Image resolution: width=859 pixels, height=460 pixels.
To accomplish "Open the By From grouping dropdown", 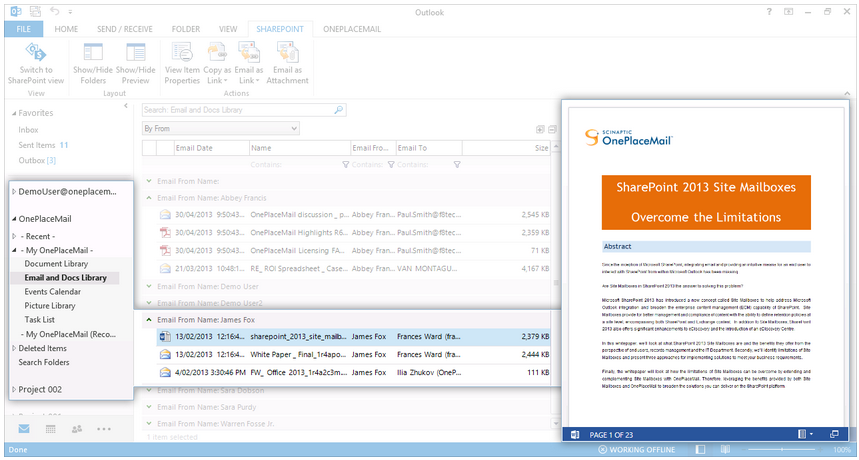I will (x=293, y=129).
